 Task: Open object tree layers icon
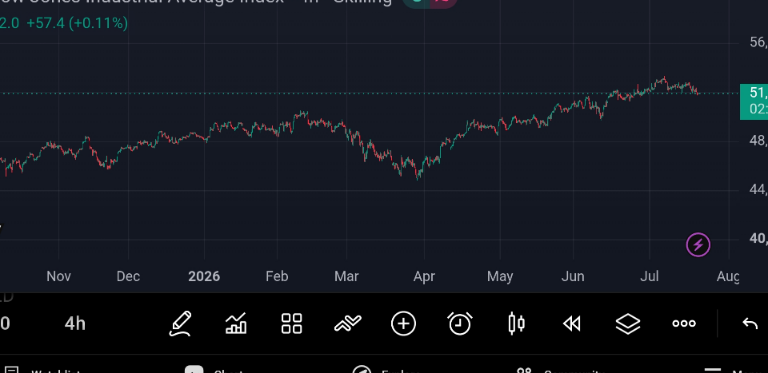tap(628, 324)
